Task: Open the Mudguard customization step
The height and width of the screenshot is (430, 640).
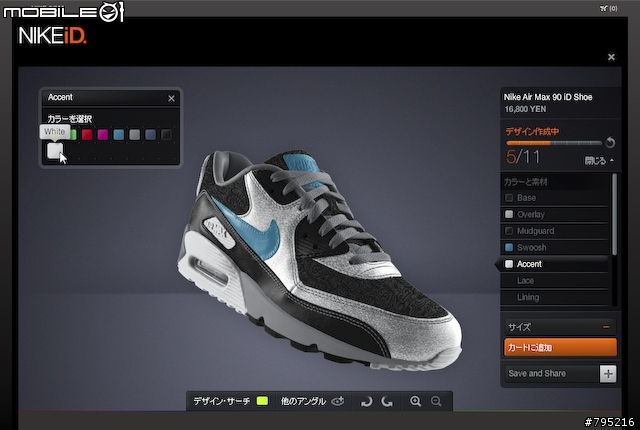Action: click(x=555, y=231)
